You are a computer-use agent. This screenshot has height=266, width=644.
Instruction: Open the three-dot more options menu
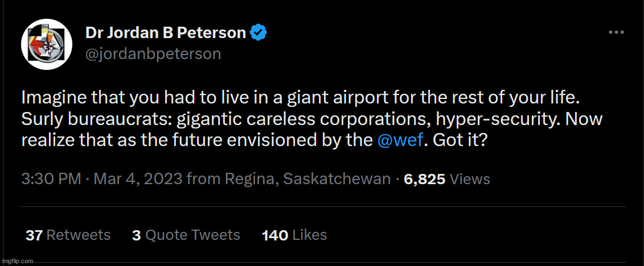616,33
